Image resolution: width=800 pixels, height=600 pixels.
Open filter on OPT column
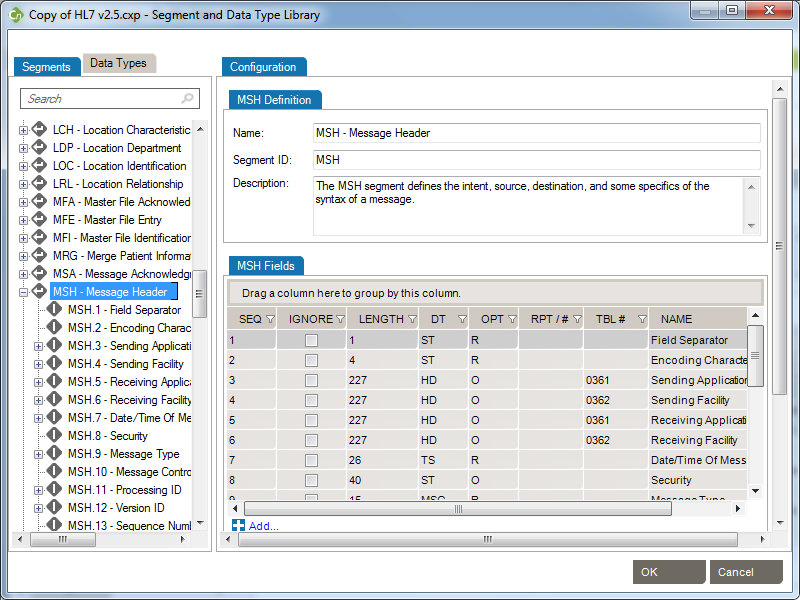point(512,319)
